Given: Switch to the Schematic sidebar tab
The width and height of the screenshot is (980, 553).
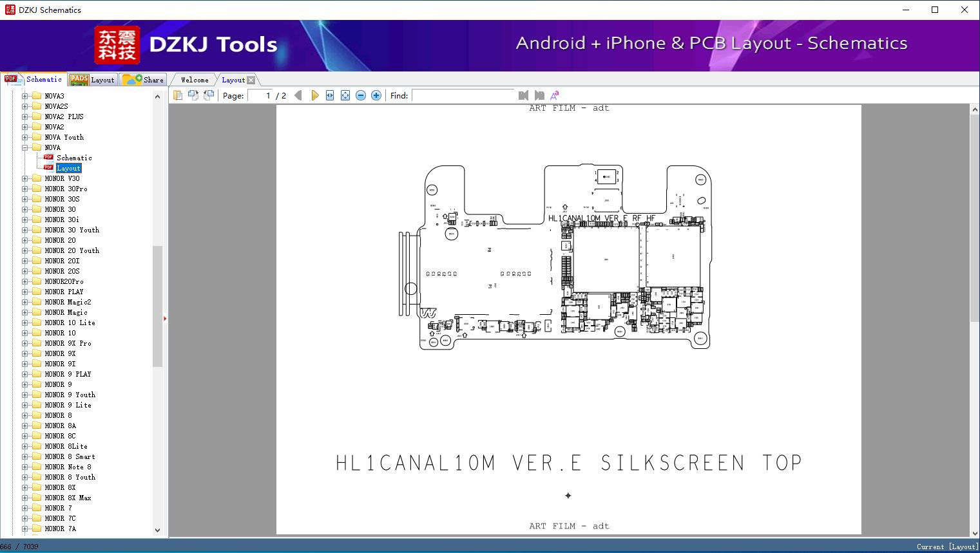Looking at the screenshot, I should (x=34, y=79).
